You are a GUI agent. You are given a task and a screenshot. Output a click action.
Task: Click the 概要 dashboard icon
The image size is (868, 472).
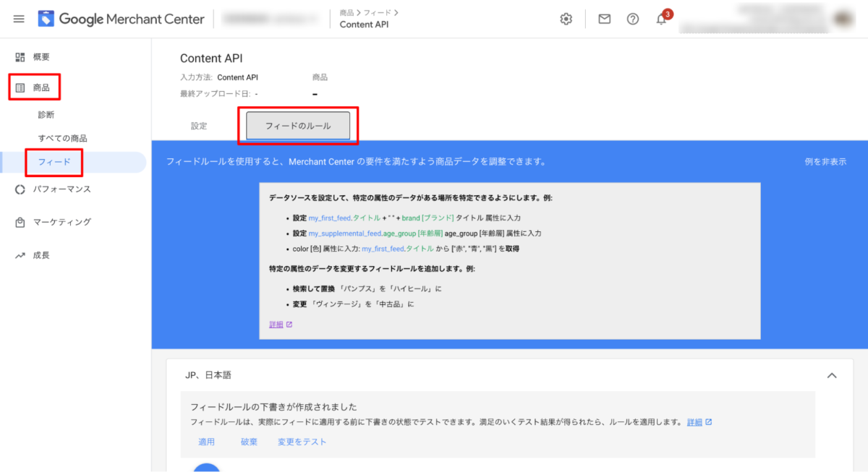pyautogui.click(x=20, y=56)
